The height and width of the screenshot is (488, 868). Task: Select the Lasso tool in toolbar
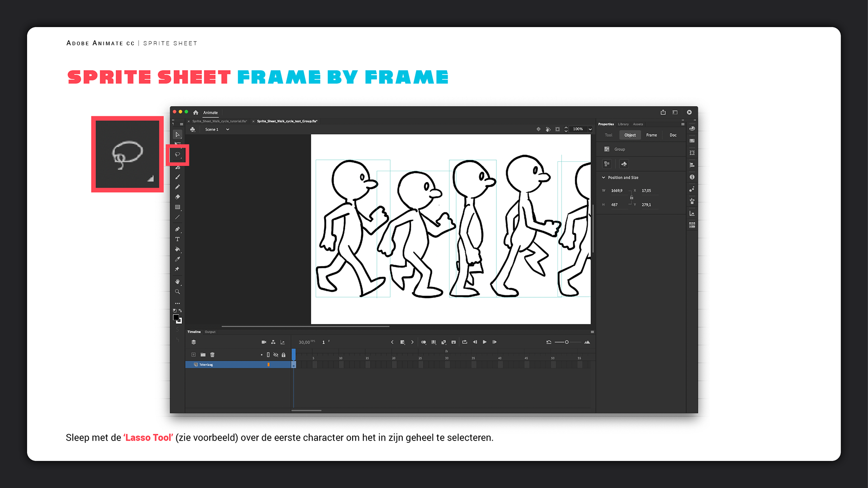coord(178,155)
